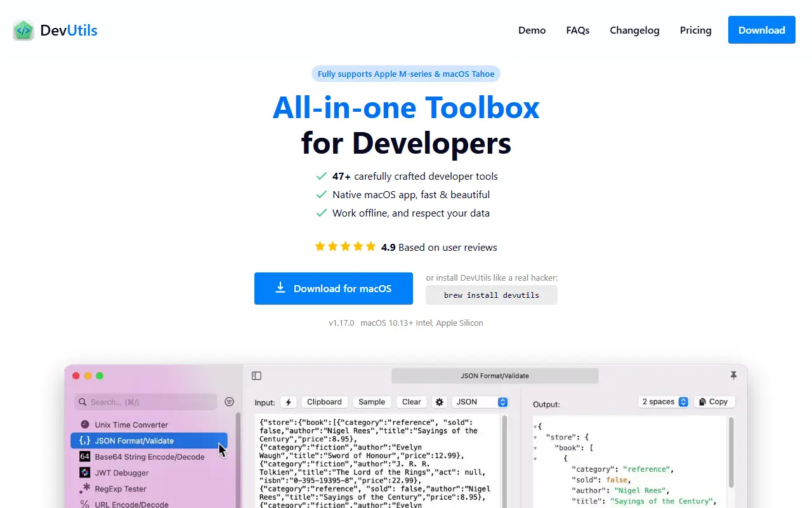Go to the Pricing page

click(x=695, y=30)
